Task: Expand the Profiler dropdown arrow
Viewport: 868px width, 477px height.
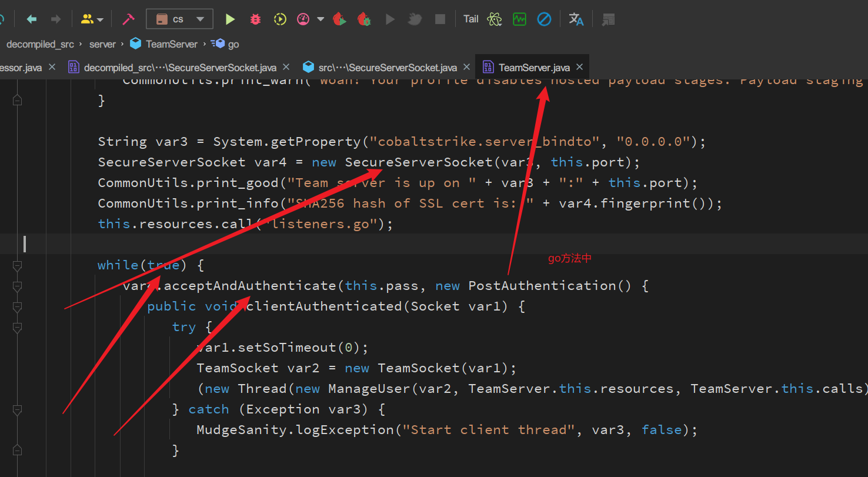Action: click(x=321, y=19)
